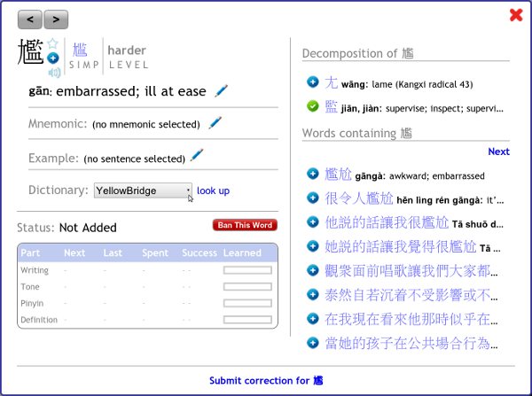
Task: Go to the next word with the > button
Action: pos(56,19)
